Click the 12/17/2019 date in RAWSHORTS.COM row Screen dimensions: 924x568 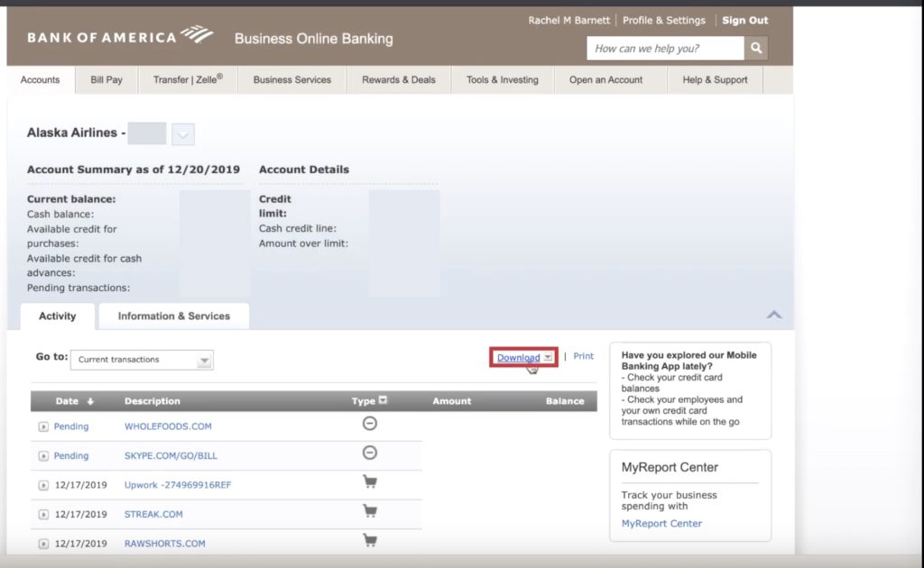(x=80, y=544)
